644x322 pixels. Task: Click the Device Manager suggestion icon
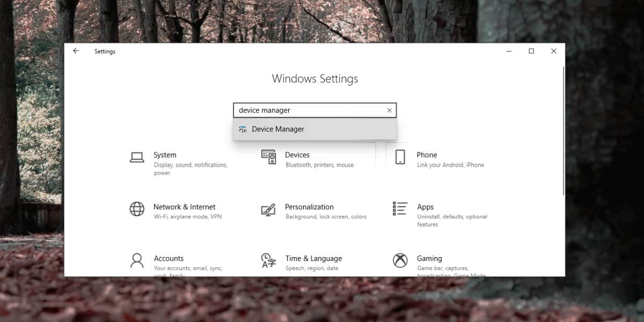pos(243,129)
